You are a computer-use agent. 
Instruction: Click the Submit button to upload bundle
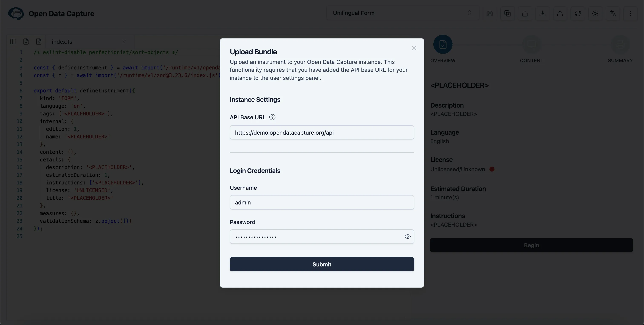322,264
